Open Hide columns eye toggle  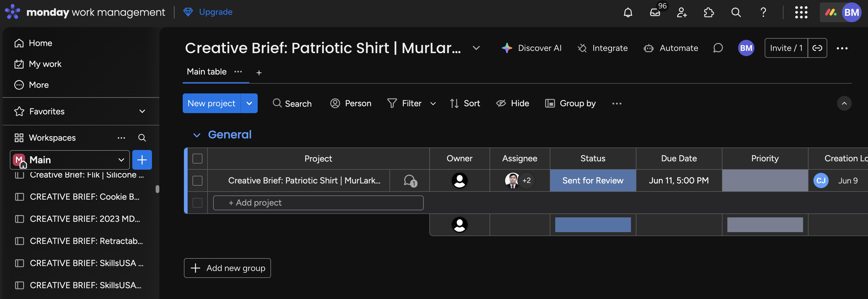point(512,104)
